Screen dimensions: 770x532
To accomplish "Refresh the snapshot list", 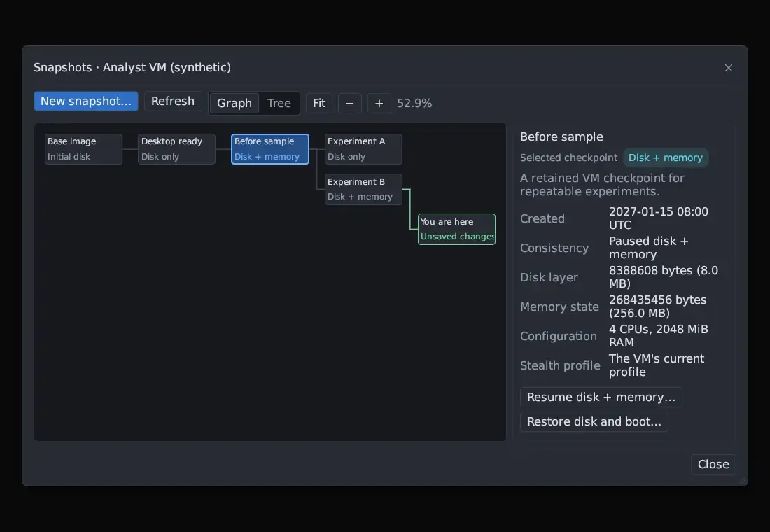I will 173,101.
